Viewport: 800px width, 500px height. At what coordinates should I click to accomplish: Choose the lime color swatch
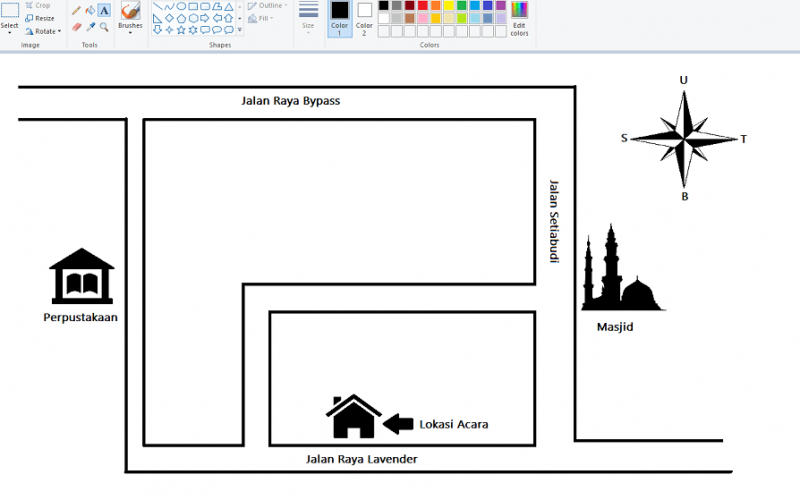click(462, 18)
